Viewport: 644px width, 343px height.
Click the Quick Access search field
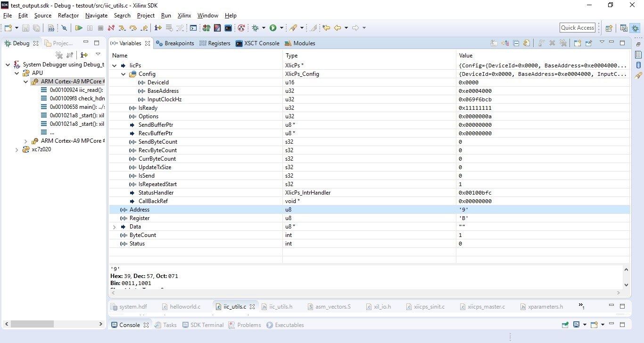point(577,28)
